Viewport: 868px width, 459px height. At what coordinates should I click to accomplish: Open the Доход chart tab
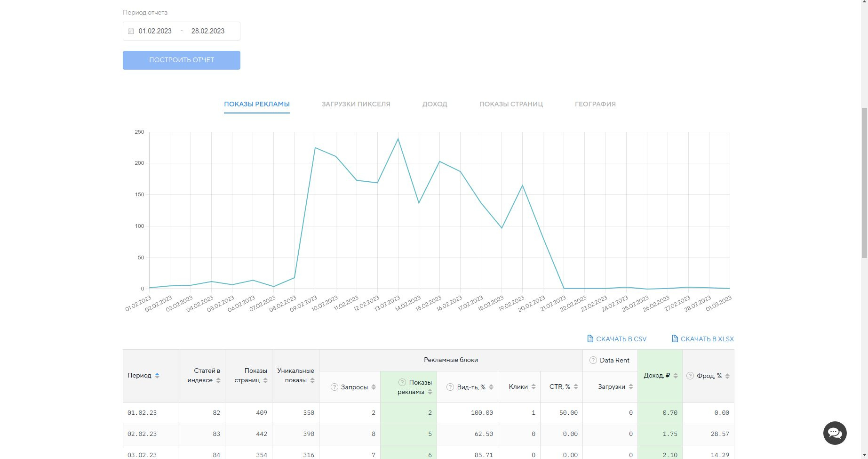(435, 104)
